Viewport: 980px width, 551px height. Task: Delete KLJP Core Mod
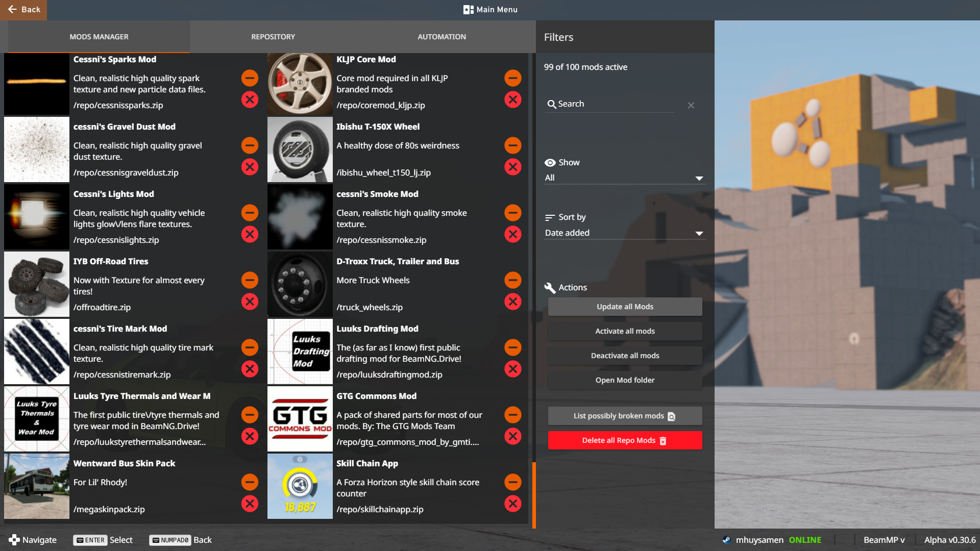(x=513, y=99)
